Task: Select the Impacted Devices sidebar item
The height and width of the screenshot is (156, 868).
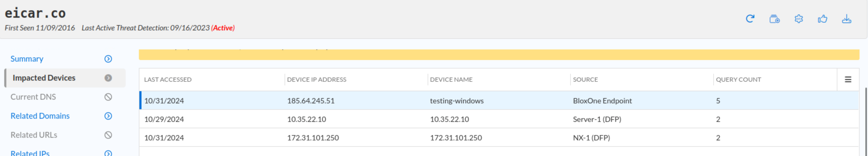Action: pos(44,78)
